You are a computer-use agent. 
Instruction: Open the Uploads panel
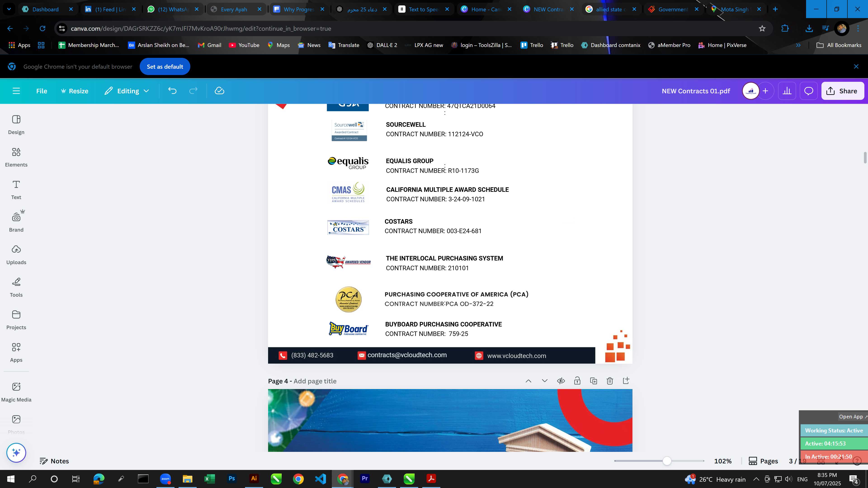(x=16, y=255)
